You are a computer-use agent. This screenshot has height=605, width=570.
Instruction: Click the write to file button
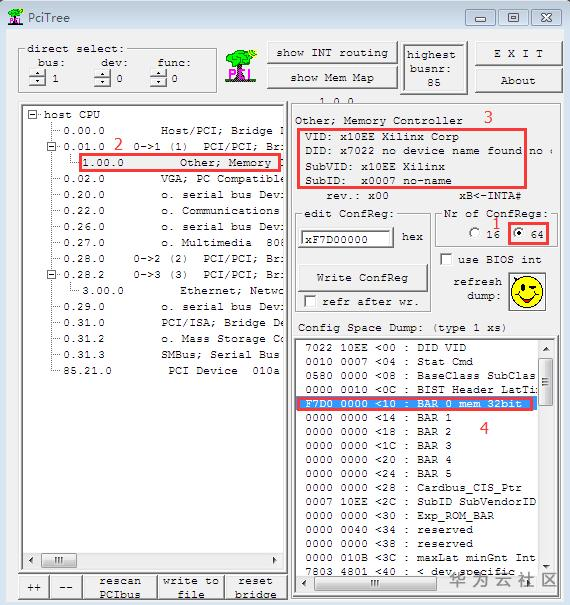pyautogui.click(x=191, y=587)
